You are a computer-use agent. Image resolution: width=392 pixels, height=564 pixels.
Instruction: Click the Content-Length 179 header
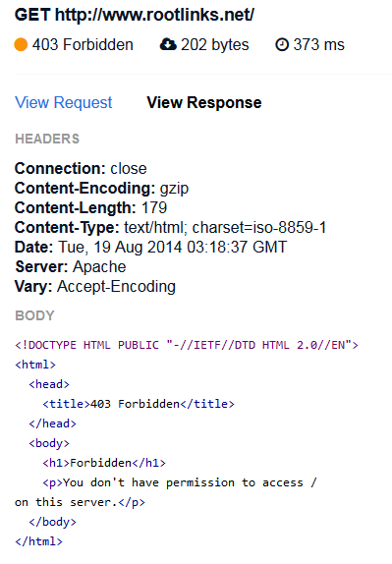pyautogui.click(x=90, y=208)
